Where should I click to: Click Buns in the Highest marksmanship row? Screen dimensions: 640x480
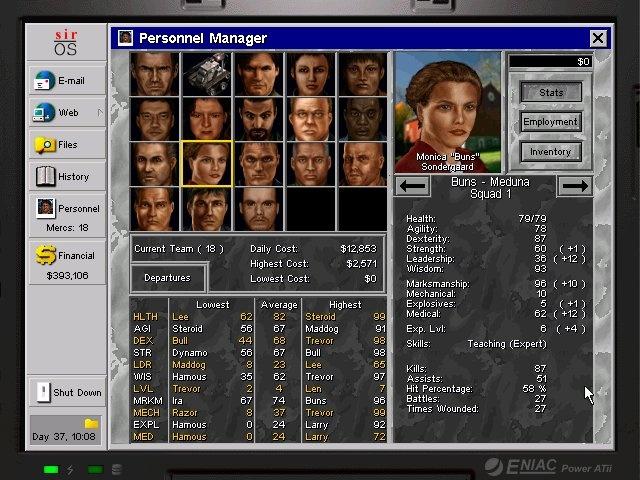point(316,400)
